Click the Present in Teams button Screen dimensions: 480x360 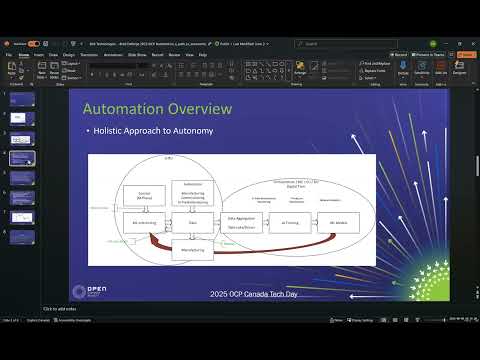tap(428, 54)
